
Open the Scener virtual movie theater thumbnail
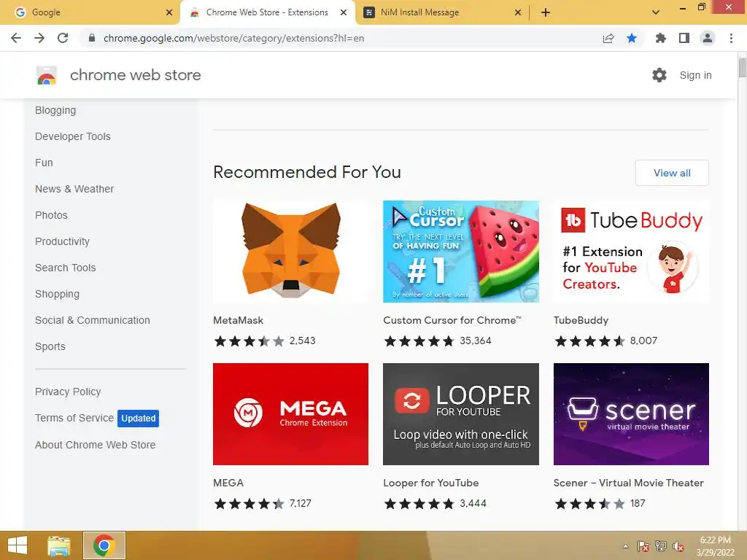tap(631, 414)
